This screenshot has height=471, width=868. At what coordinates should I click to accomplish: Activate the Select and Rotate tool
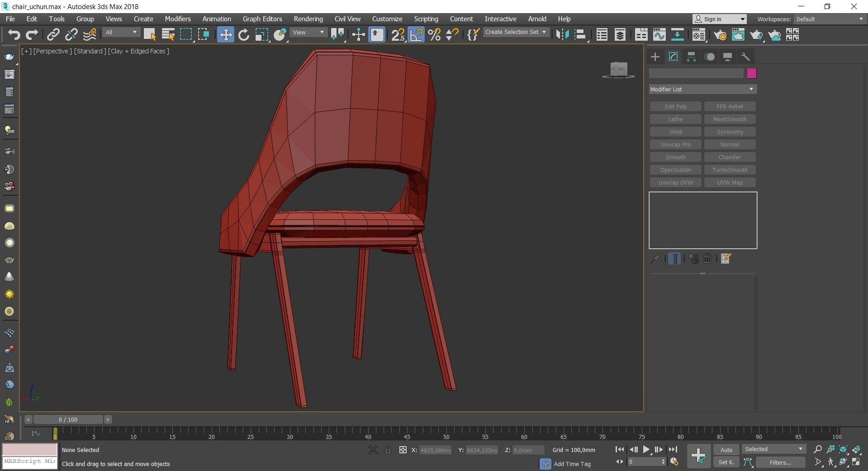click(x=244, y=34)
